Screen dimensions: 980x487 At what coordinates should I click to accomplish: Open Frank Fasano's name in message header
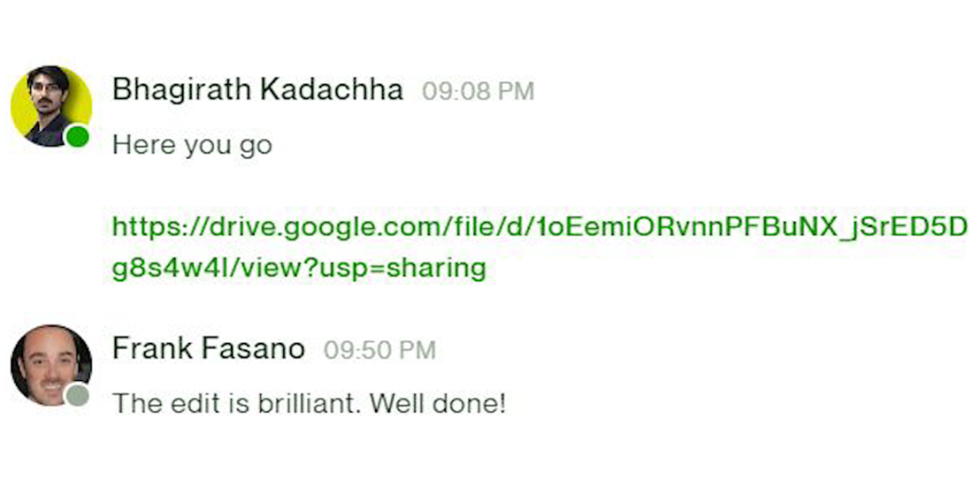(208, 349)
